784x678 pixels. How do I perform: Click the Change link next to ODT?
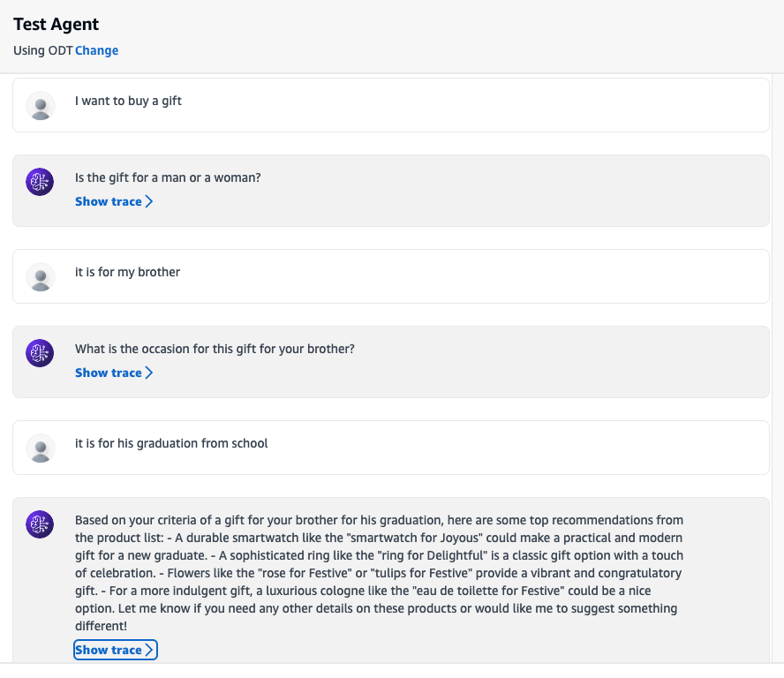point(96,50)
